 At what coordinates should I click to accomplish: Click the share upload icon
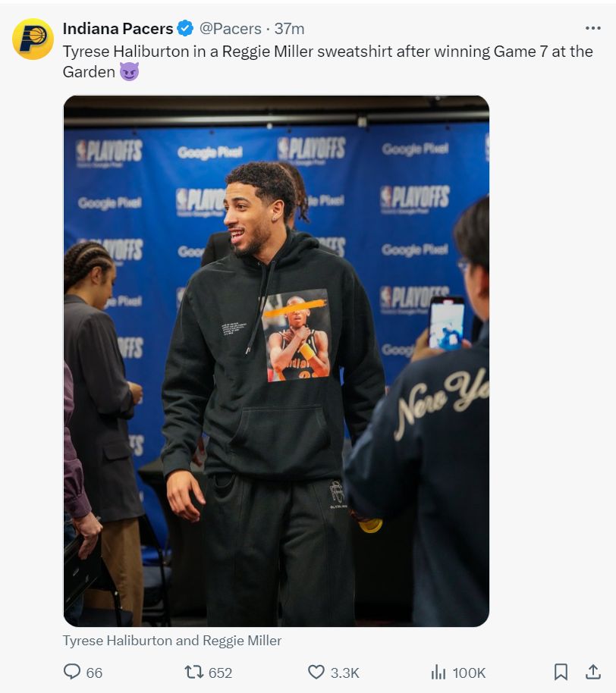pos(593,672)
